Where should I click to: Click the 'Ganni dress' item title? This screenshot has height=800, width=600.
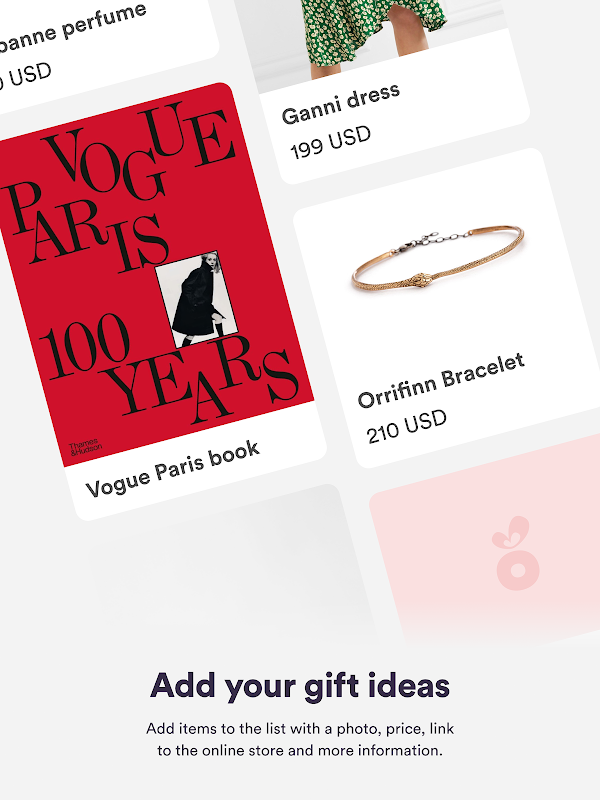pos(340,104)
